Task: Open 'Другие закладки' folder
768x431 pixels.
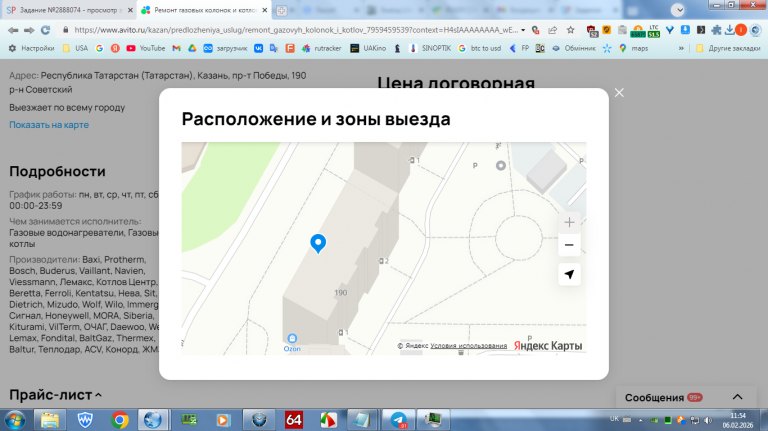Action: tap(728, 48)
